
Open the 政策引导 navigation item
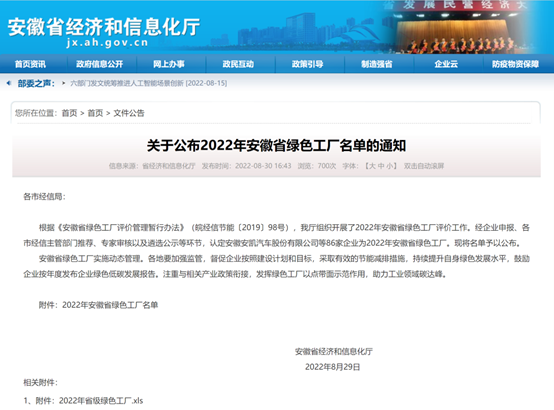(x=307, y=64)
